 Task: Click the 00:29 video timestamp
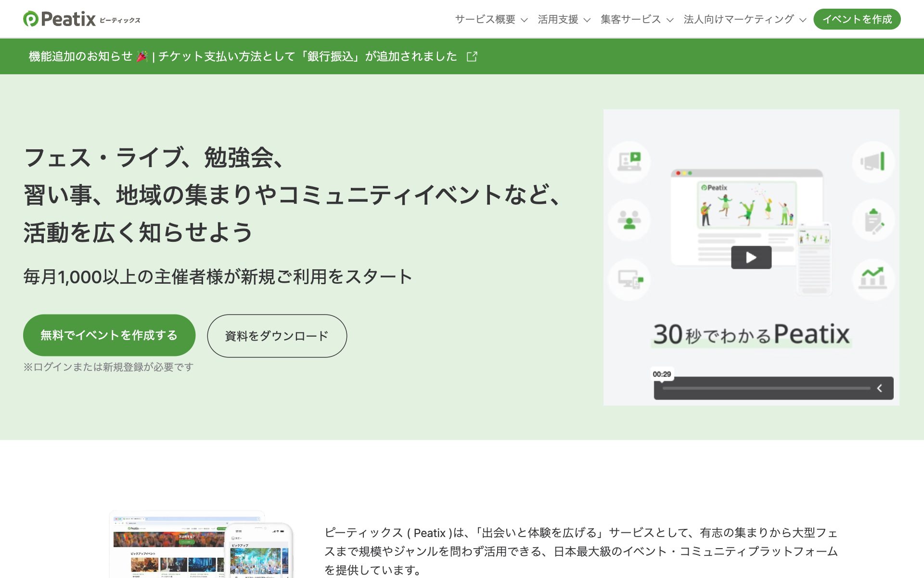662,374
